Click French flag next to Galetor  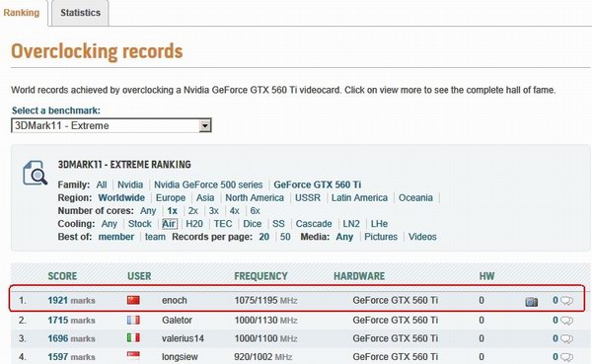[x=133, y=320]
